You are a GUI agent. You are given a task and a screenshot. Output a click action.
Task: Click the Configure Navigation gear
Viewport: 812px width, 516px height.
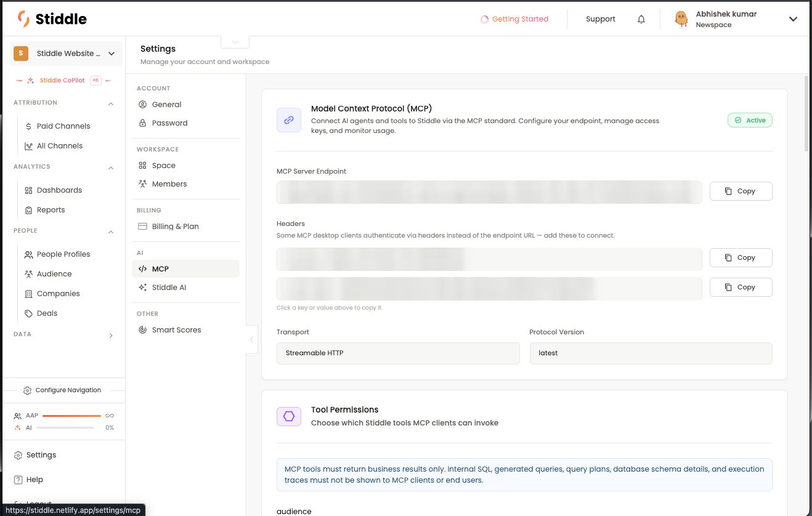pyautogui.click(x=27, y=390)
